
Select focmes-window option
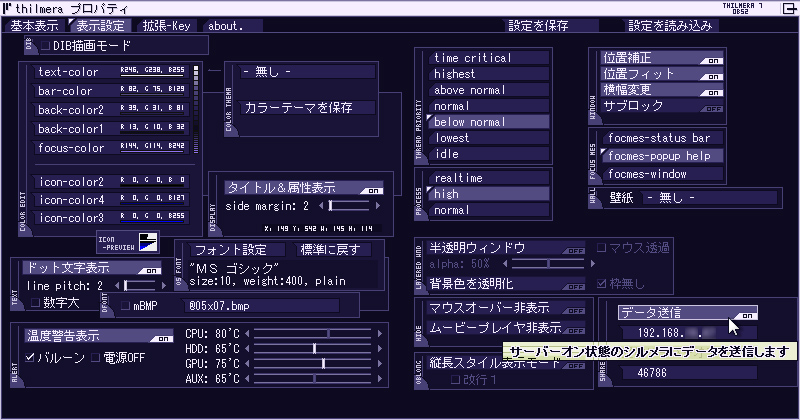click(662, 174)
